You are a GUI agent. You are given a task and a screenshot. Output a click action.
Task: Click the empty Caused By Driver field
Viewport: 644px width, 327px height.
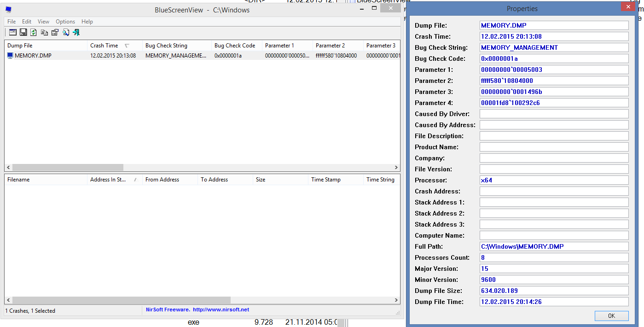[554, 114]
